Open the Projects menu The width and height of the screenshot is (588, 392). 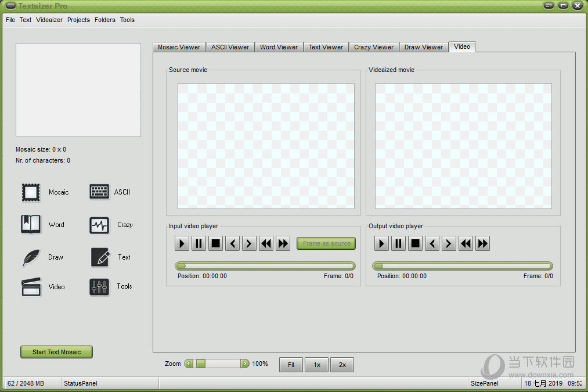(78, 20)
